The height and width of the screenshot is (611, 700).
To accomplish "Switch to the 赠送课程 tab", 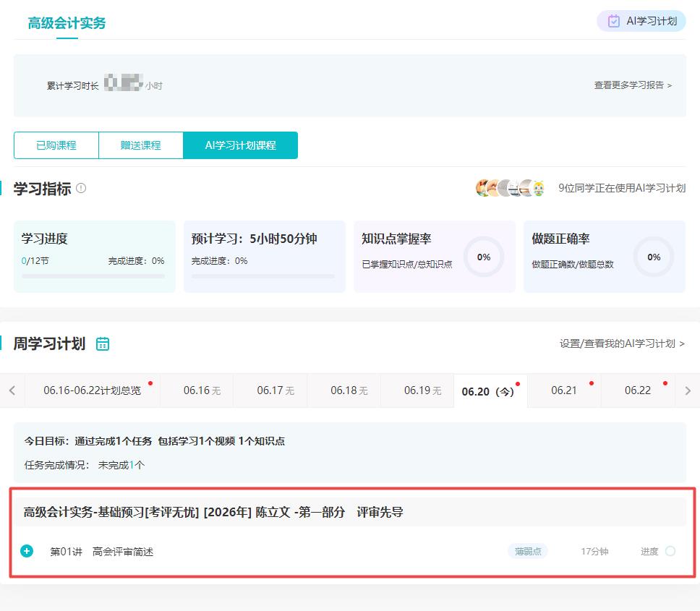I will [141, 145].
